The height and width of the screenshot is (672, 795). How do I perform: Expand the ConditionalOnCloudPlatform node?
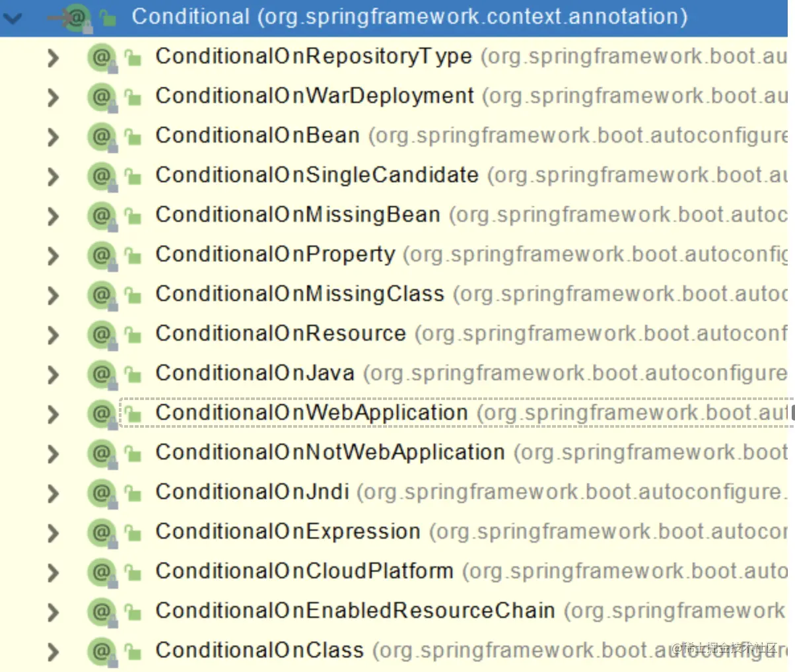[53, 573]
